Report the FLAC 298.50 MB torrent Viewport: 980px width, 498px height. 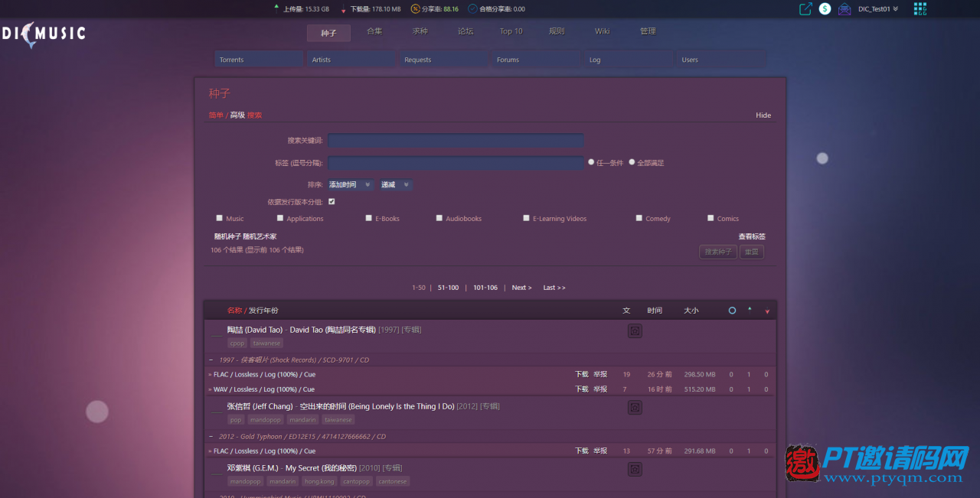click(600, 375)
